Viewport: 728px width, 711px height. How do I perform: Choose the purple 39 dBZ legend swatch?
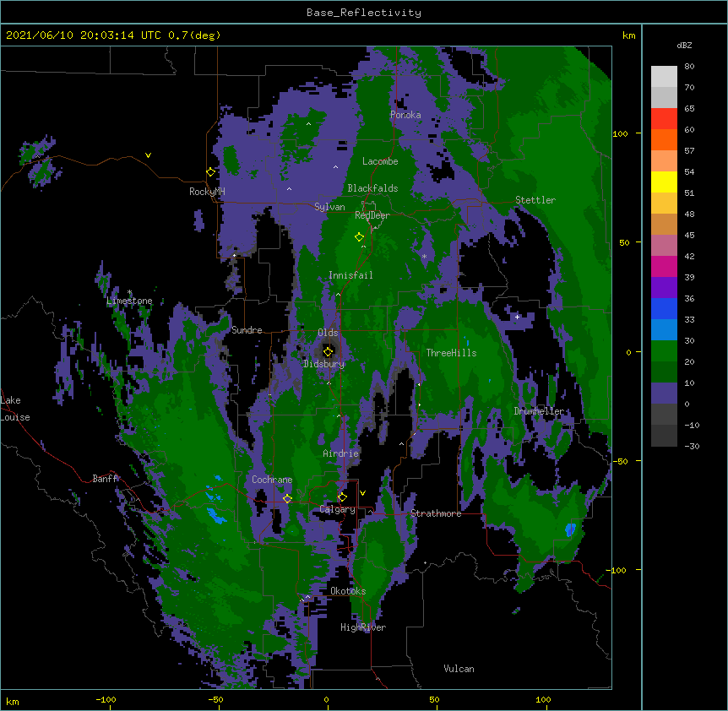click(x=664, y=287)
